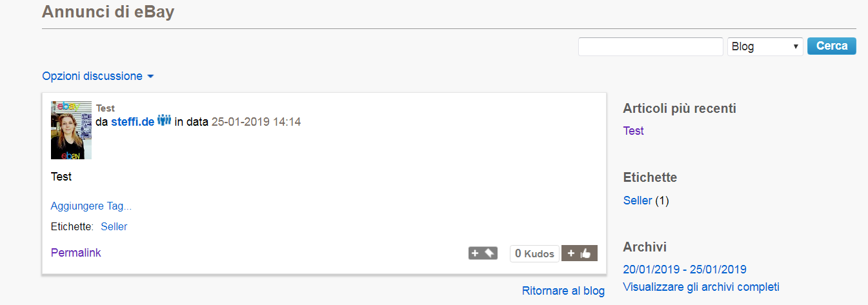Click the 0 Kudos counter
This screenshot has width=868, height=305.
point(534,254)
